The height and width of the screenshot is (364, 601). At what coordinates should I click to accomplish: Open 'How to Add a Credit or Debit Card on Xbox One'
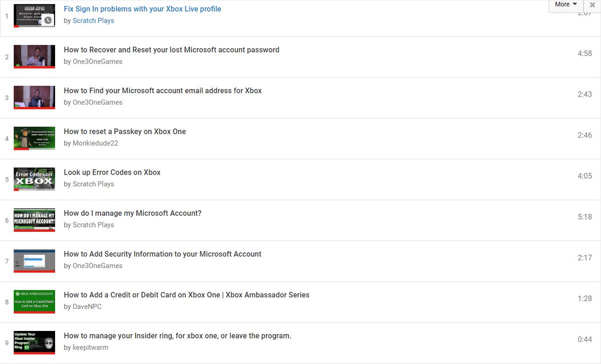[x=186, y=295]
